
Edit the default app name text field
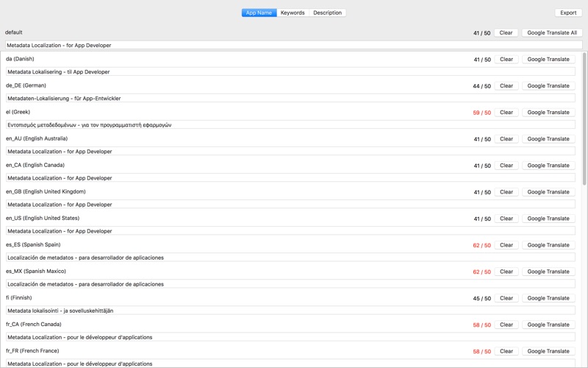[x=294, y=46]
